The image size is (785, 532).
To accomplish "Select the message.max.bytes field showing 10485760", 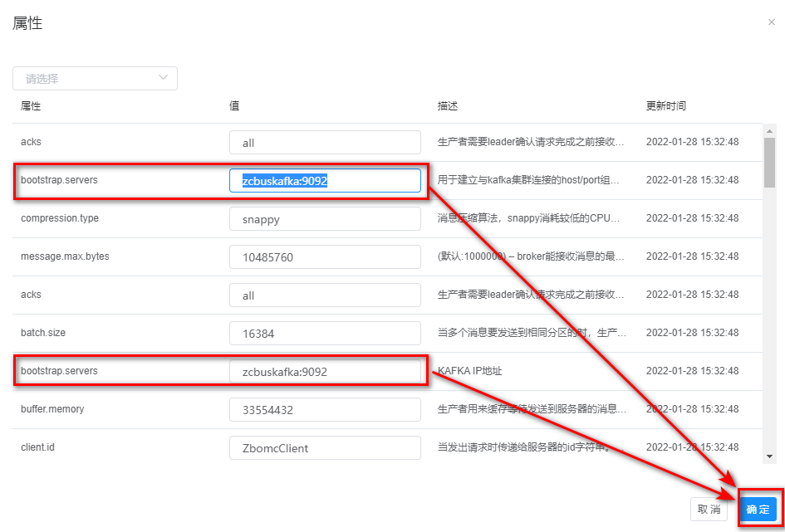I will pyautogui.click(x=325, y=257).
